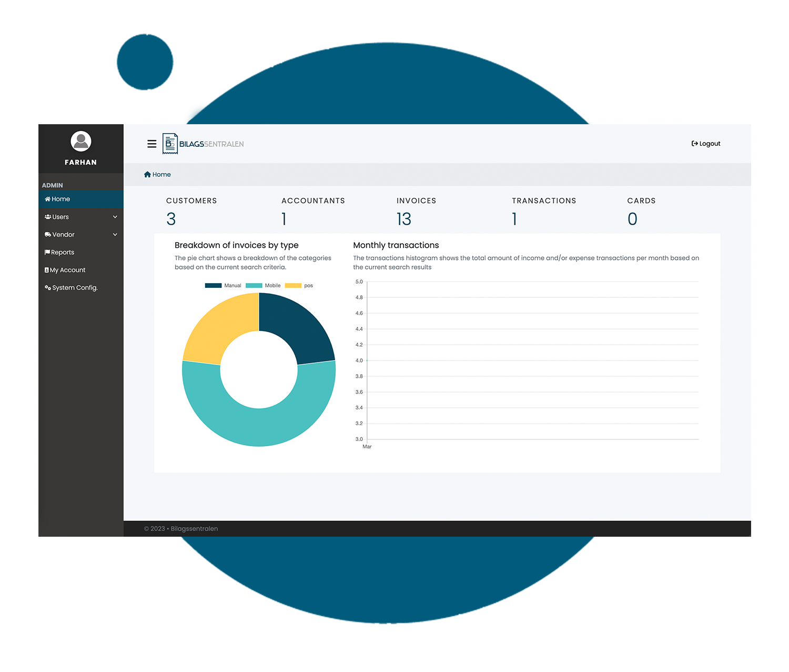Toggle Mobile series in chart legend
This screenshot has width=789, height=672.
tap(263, 286)
